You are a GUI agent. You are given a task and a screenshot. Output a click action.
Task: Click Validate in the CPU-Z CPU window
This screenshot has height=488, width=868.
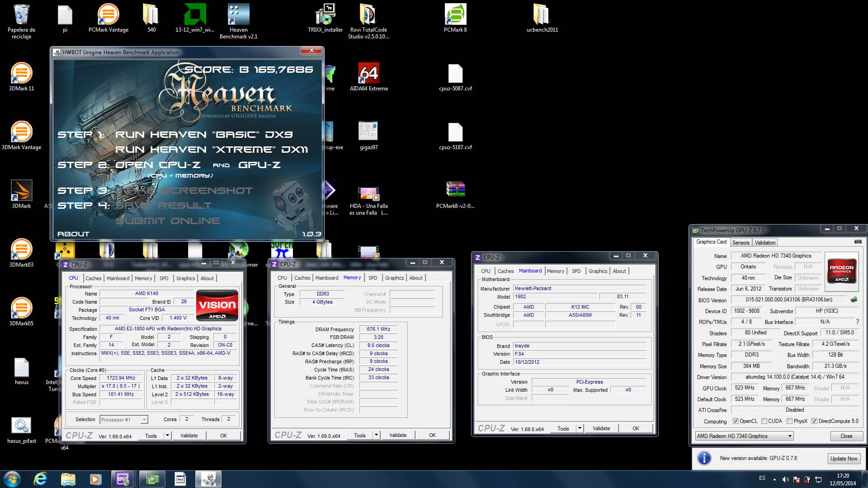[x=189, y=436]
